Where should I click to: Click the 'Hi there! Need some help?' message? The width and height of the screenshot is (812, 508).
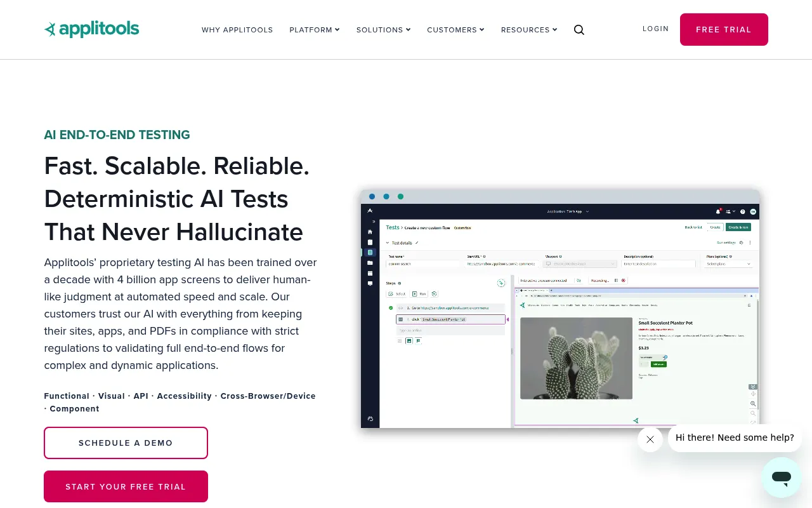735,438
